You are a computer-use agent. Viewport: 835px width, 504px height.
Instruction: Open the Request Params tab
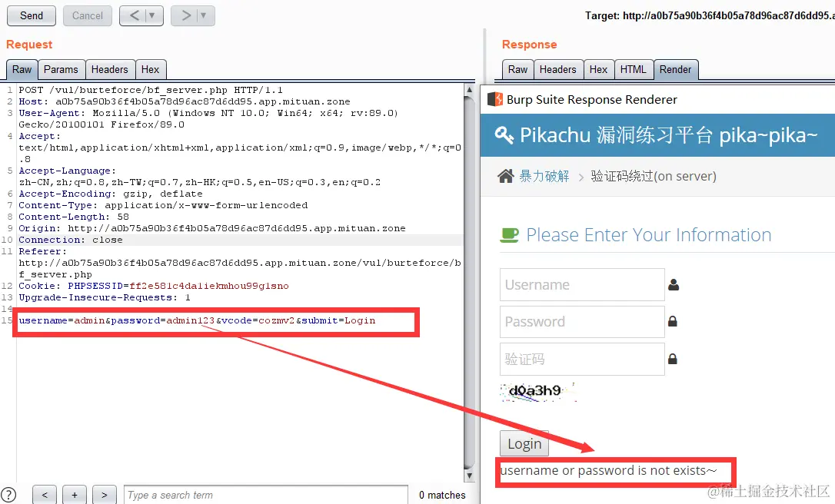pyautogui.click(x=61, y=70)
